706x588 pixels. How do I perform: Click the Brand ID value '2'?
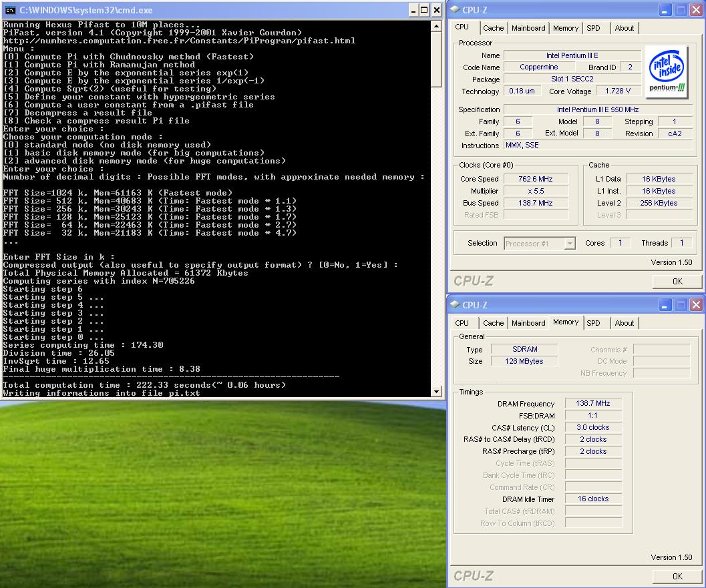[630, 67]
